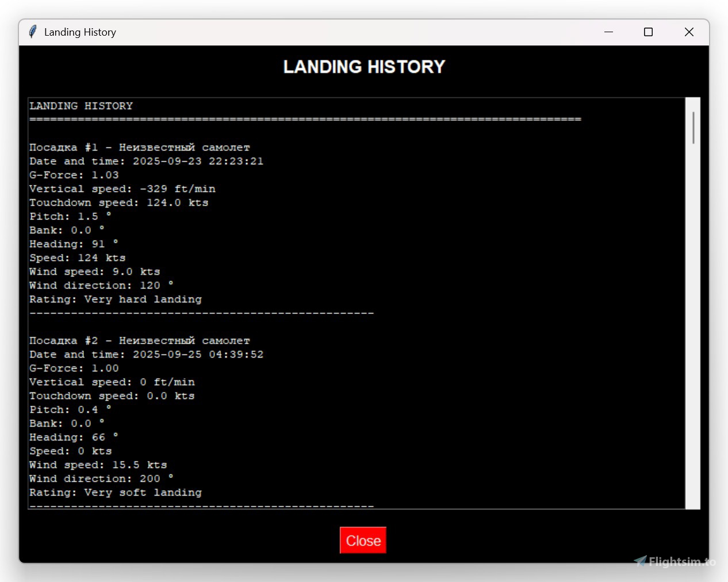Click the "Touchdown speed: 124.0 kts" line
The height and width of the screenshot is (582, 728).
119,203
